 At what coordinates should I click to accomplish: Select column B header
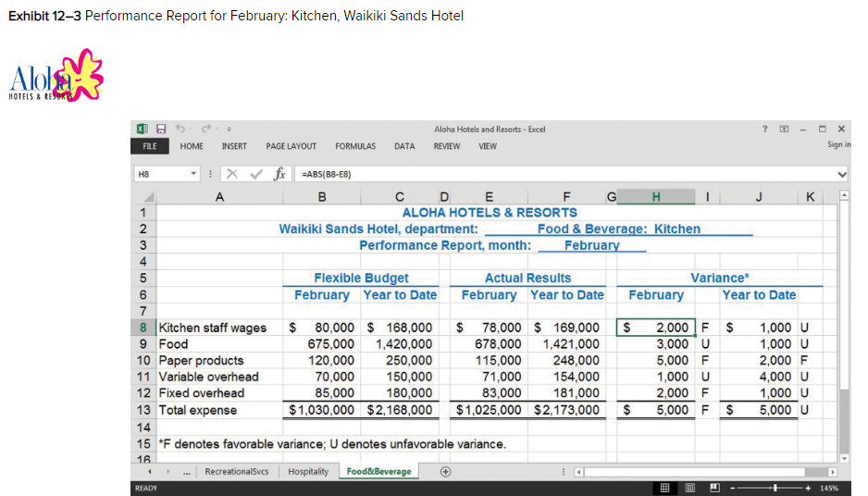click(x=322, y=197)
